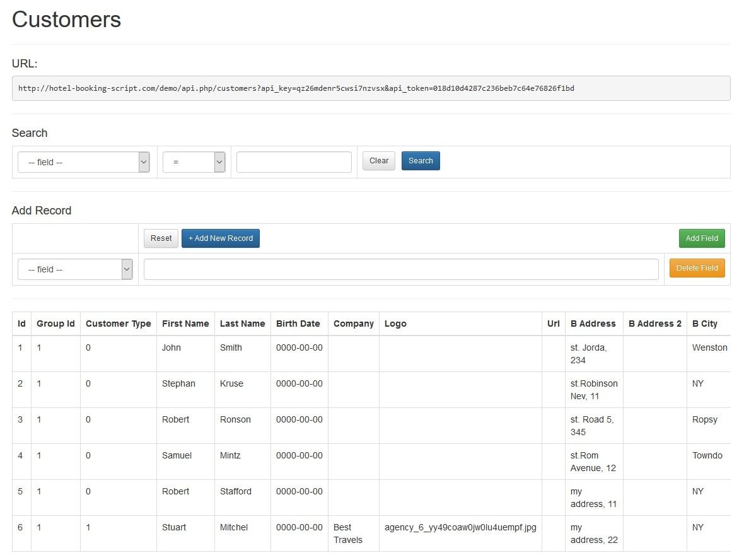The width and height of the screenshot is (744, 560).
Task: Click the B City column header
Action: click(705, 324)
